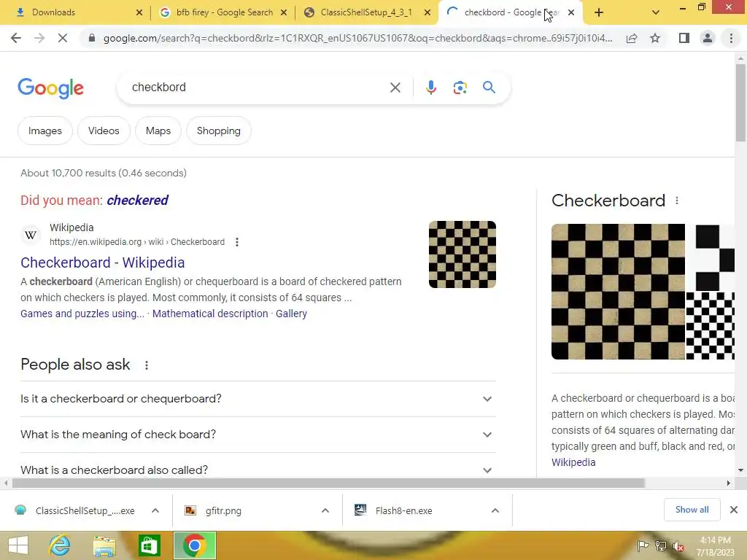Open ClassicShellSetup exe download options arrow
Viewport: 747px width, 560px height.
coord(155,510)
